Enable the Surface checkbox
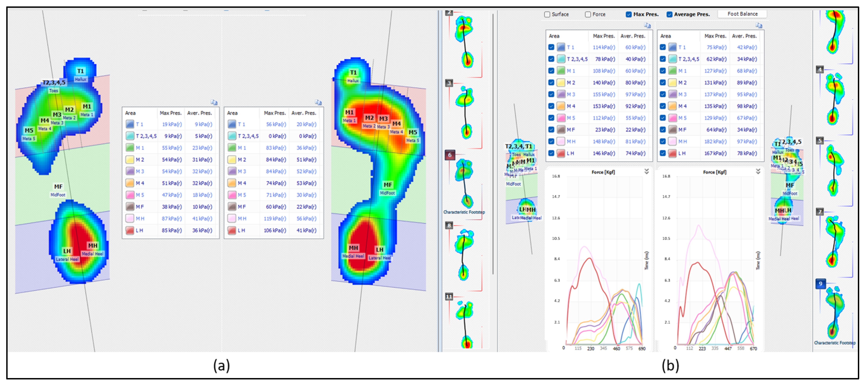 [547, 14]
